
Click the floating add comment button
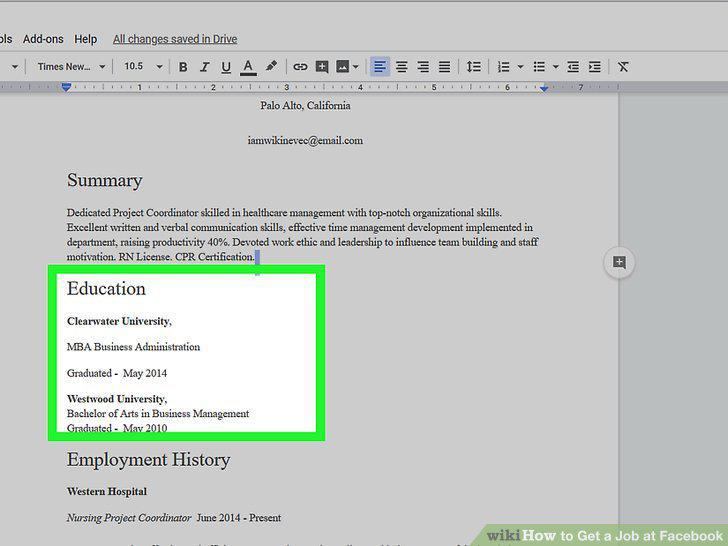pos(619,262)
